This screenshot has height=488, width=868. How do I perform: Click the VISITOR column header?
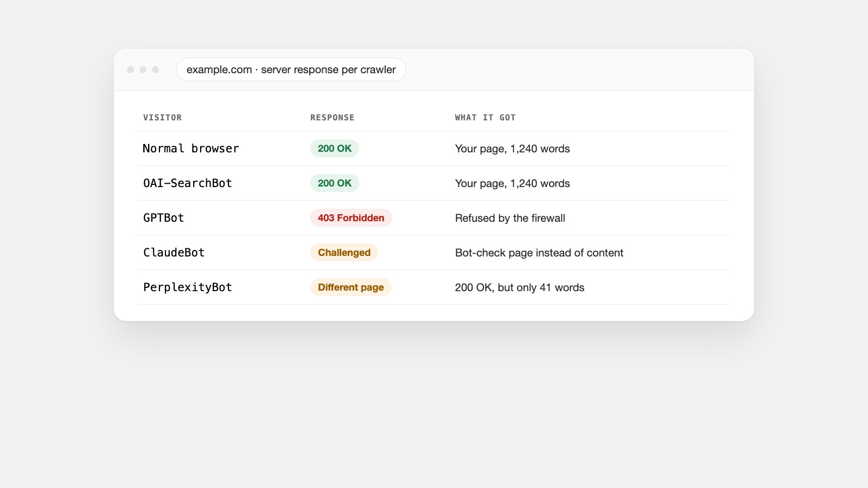(x=162, y=118)
